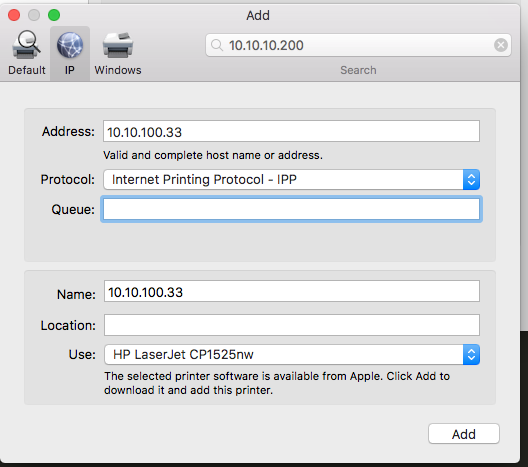Click the grey minimize window button
This screenshot has height=467, width=528.
coord(34,15)
